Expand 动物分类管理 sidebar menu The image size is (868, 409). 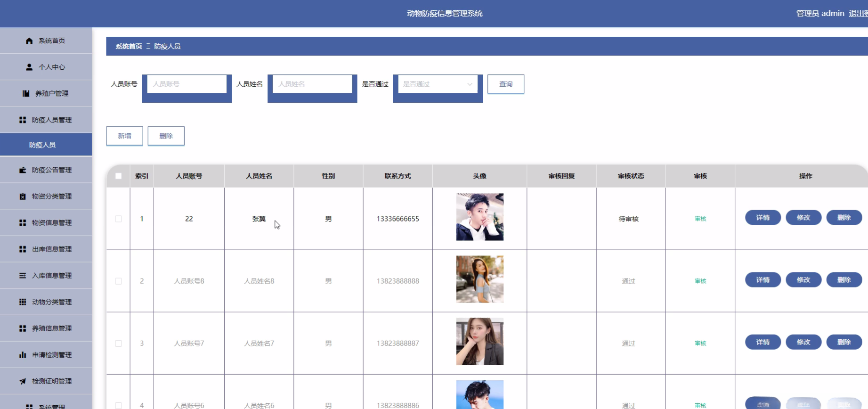coord(46,302)
